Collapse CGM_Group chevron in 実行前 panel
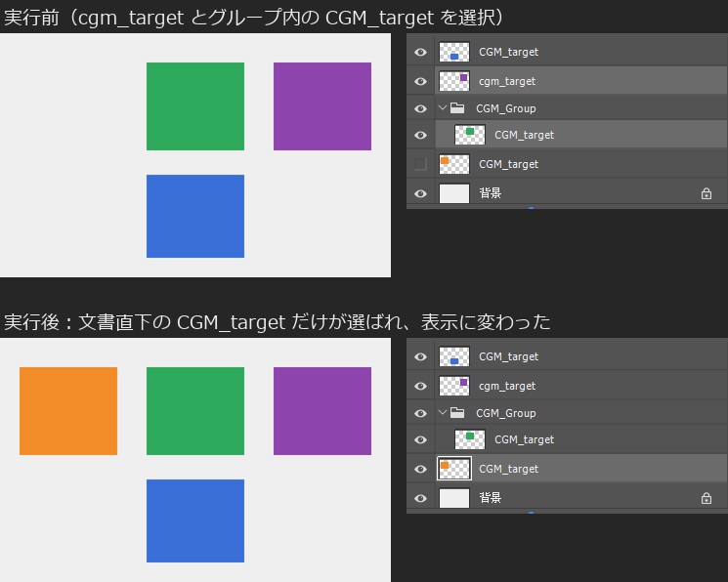This screenshot has width=728, height=582. tap(443, 107)
